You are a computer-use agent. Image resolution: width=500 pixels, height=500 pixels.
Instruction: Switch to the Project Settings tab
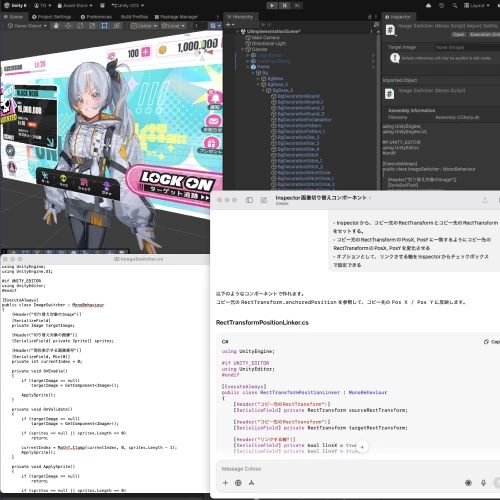pyautogui.click(x=51, y=17)
